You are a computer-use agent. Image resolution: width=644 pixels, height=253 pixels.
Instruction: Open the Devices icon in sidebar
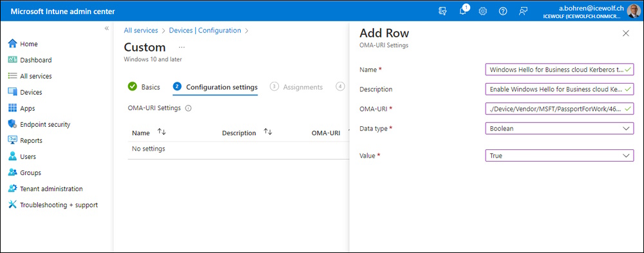click(12, 92)
